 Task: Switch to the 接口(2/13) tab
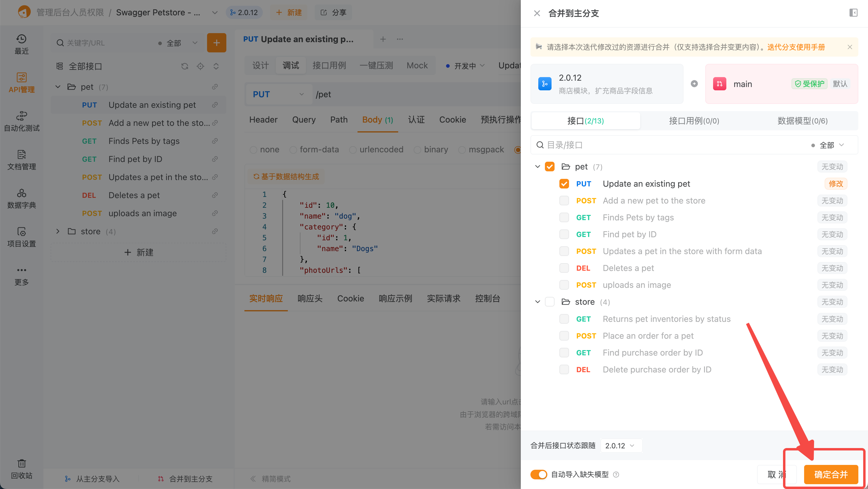coord(585,121)
